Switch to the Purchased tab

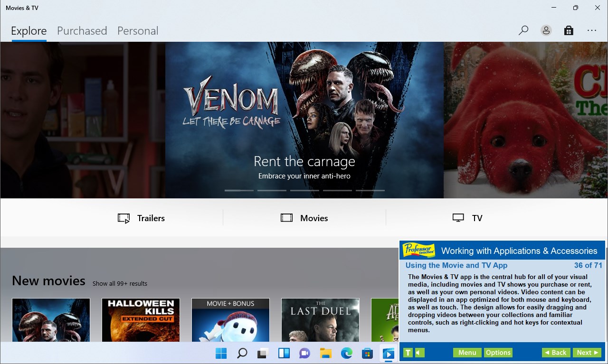tap(82, 31)
